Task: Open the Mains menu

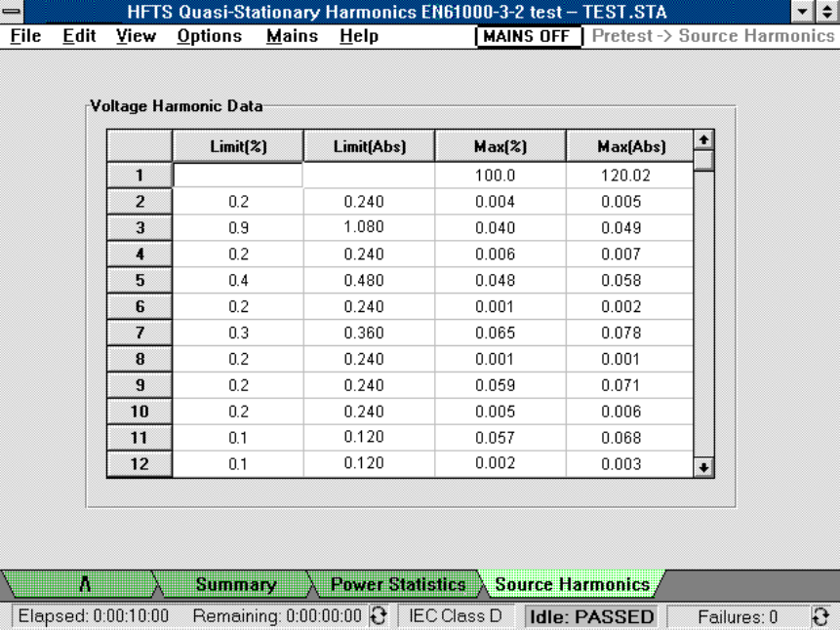Action: pos(292,36)
